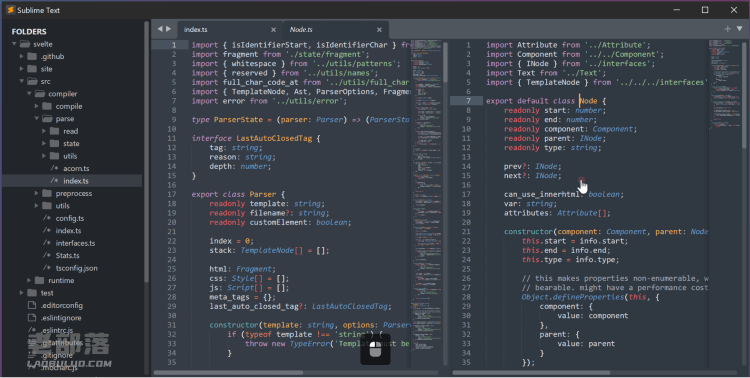Click the next tab right arrow
The height and width of the screenshot is (378, 750).
[168, 29]
